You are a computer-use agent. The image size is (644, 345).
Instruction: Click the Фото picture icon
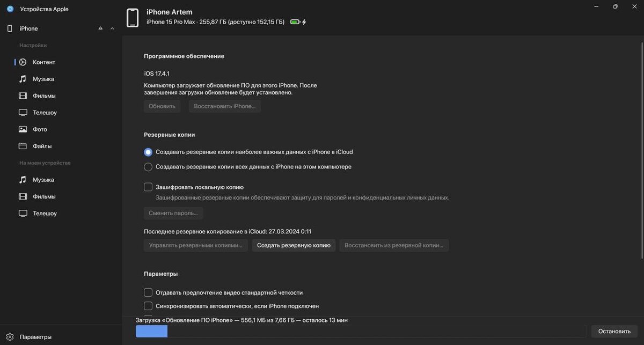tap(23, 129)
